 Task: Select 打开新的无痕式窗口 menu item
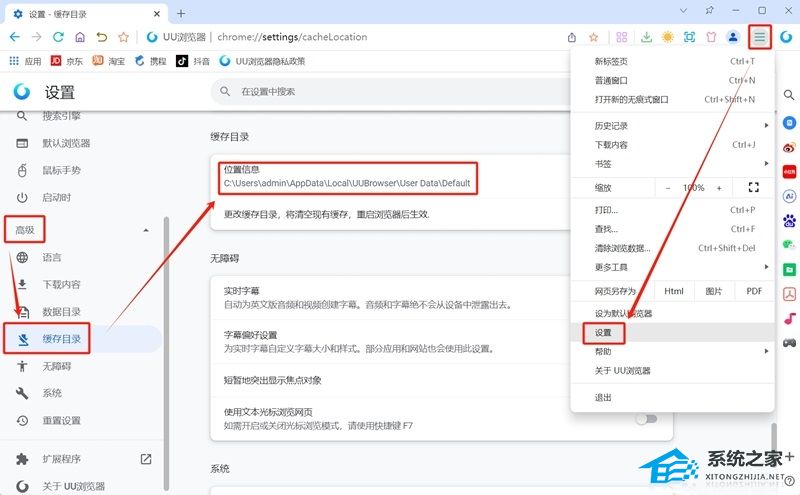click(x=672, y=100)
